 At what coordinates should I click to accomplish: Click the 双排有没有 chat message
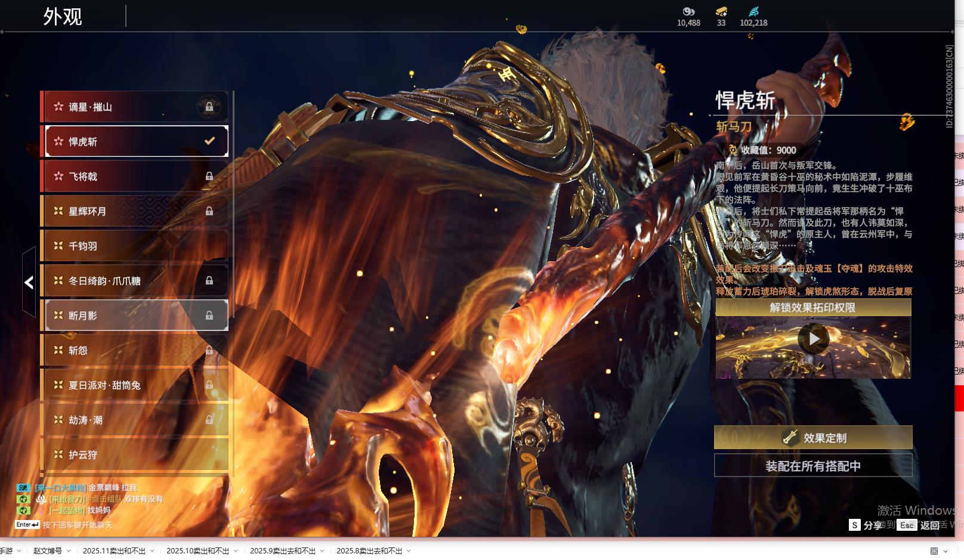(x=143, y=499)
